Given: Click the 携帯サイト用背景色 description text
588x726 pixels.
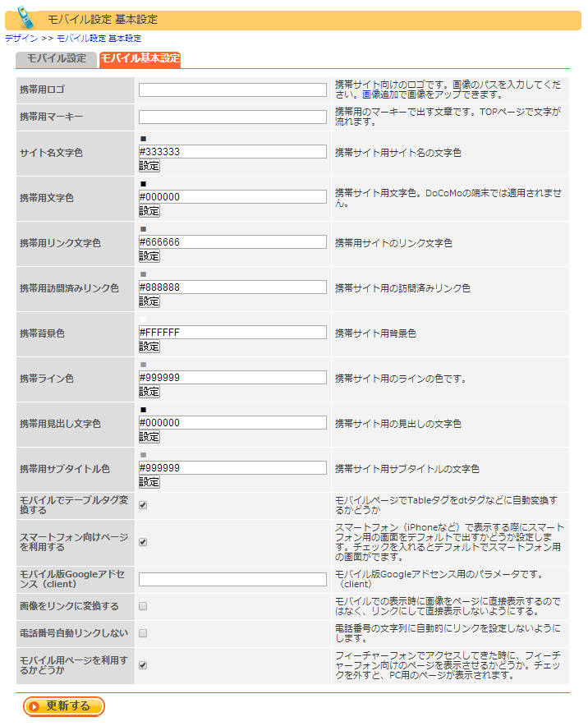Looking at the screenshot, I should (375, 333).
